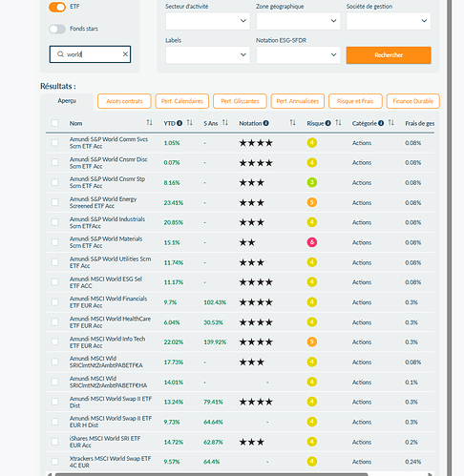This screenshot has width=464, height=476.
Task: Click the magnifier icon in the search box
Action: pyautogui.click(x=60, y=54)
